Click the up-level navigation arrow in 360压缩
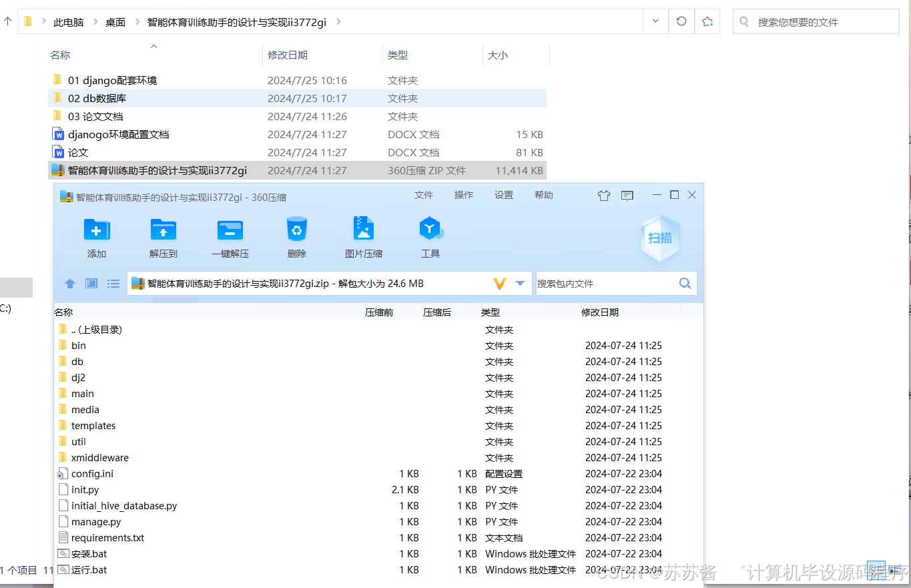This screenshot has height=588, width=911. click(69, 283)
